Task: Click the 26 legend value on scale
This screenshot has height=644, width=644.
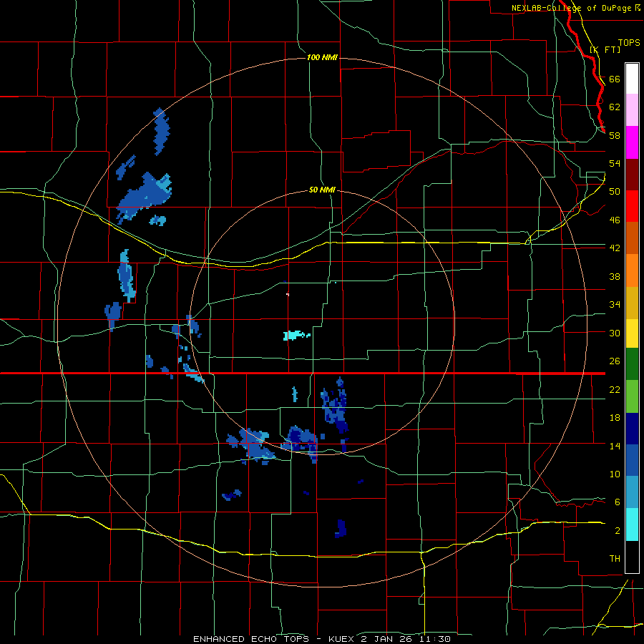Action: click(615, 361)
